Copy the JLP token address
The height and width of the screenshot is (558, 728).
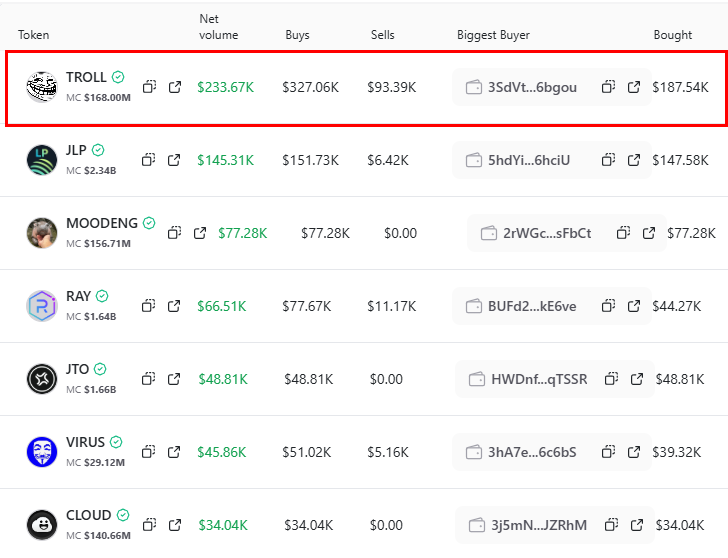coord(149,160)
